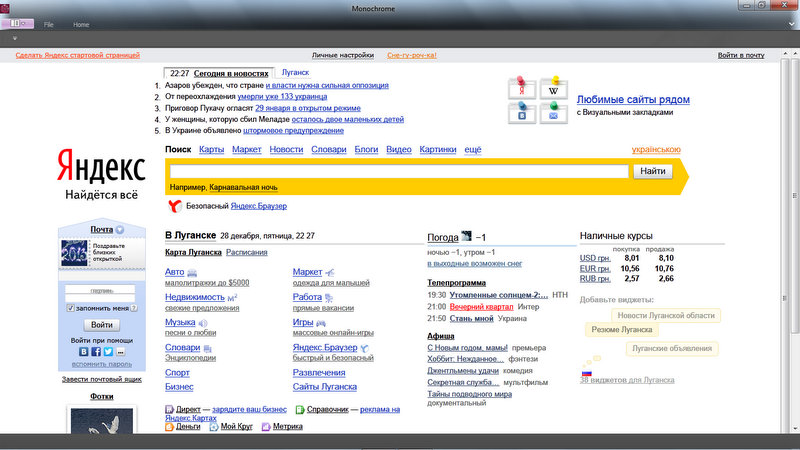Switch search to Карты
The width and height of the screenshot is (800, 450).
[x=211, y=149]
